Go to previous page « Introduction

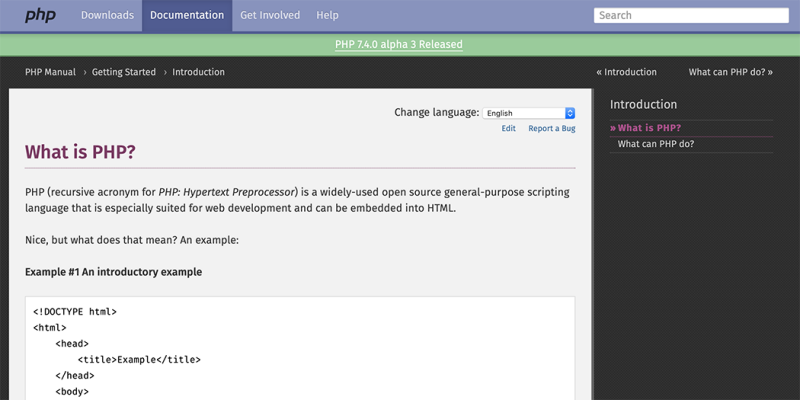tap(626, 72)
